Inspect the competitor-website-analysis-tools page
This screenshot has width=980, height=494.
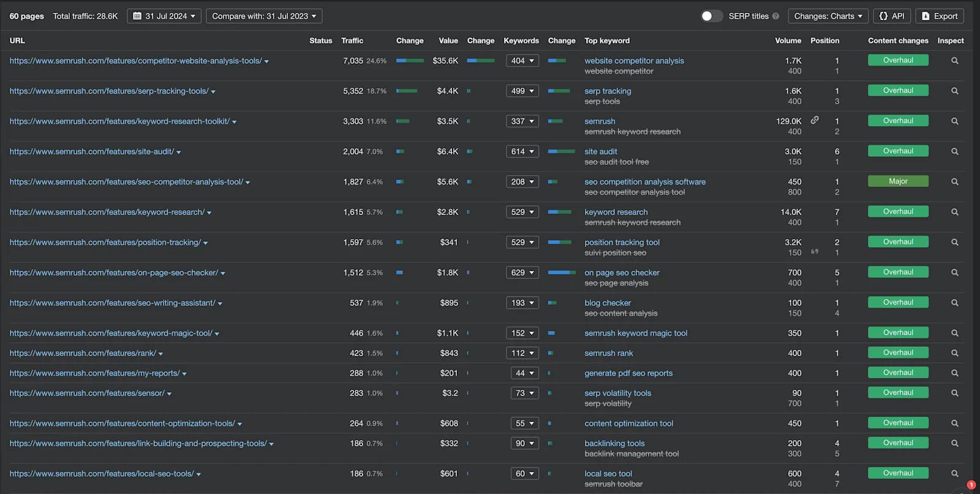point(954,61)
